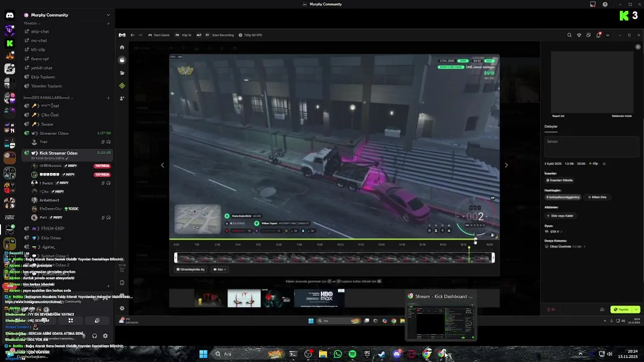This screenshot has height=362, width=644.
Task: Click Düzenleyicide Aç button
Action: pos(190,269)
